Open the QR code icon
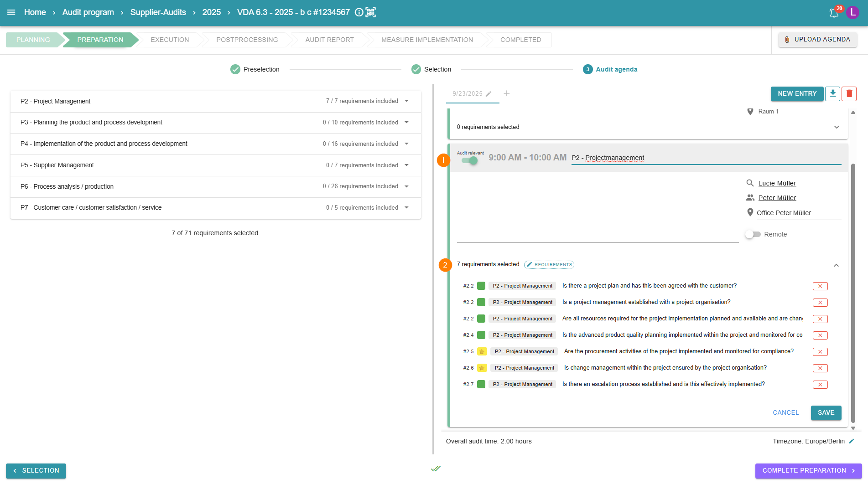The height and width of the screenshot is (484, 868). [371, 12]
